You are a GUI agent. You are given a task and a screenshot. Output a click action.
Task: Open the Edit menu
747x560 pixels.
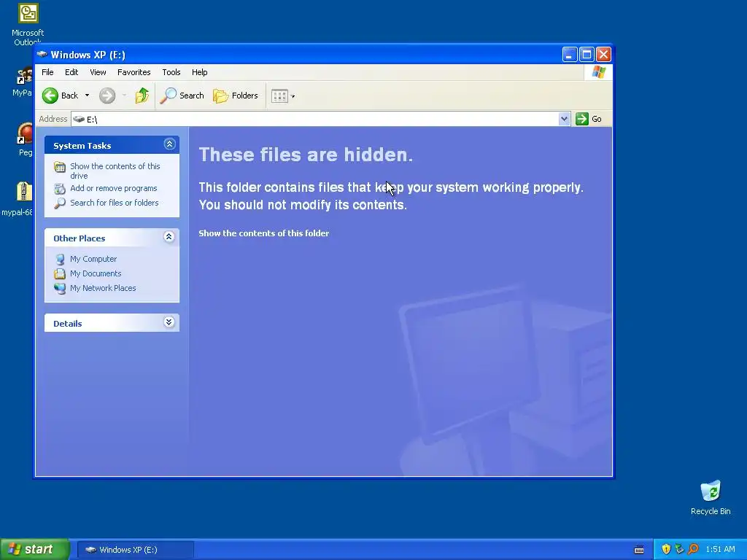click(x=71, y=72)
